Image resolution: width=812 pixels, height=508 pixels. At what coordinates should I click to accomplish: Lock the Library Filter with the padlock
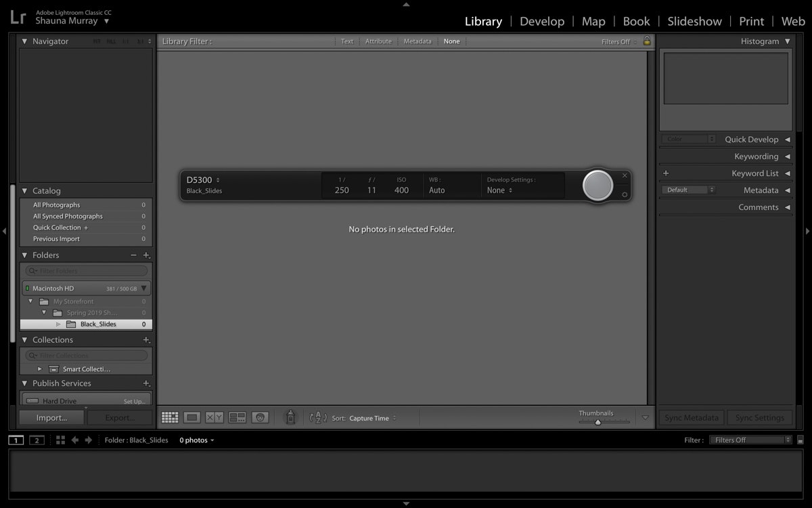point(647,41)
